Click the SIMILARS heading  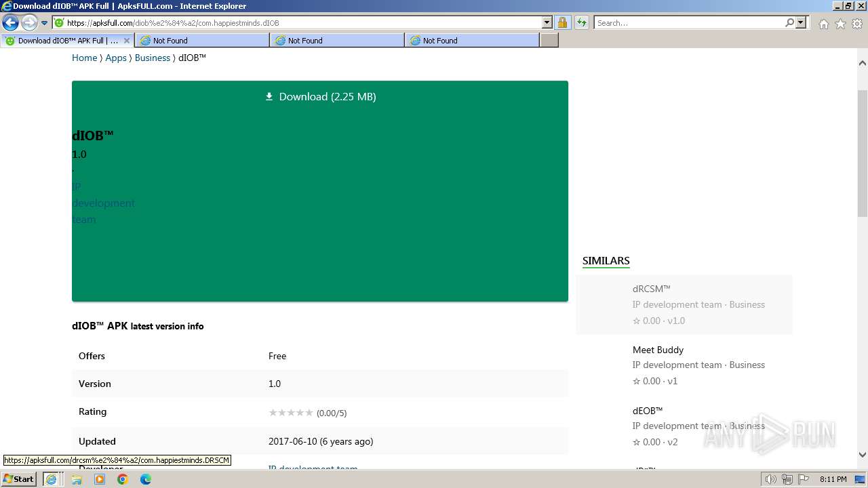point(606,261)
